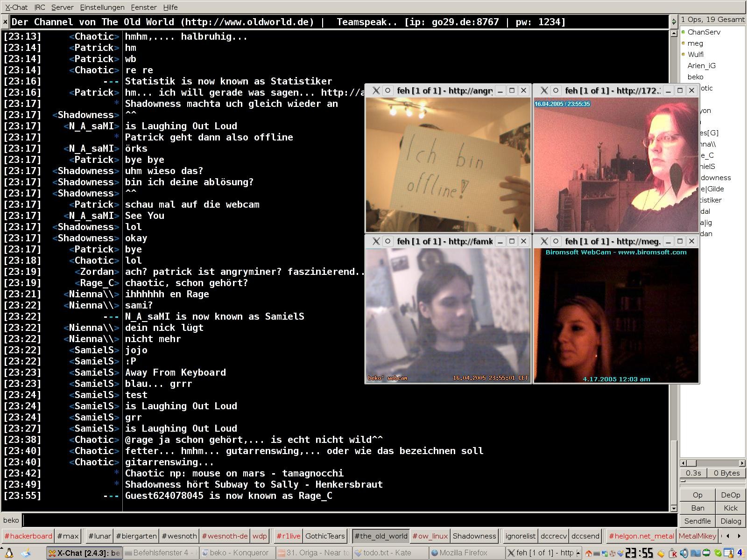Open the X-Chat menu
The image size is (747, 560).
pyautogui.click(x=16, y=7)
